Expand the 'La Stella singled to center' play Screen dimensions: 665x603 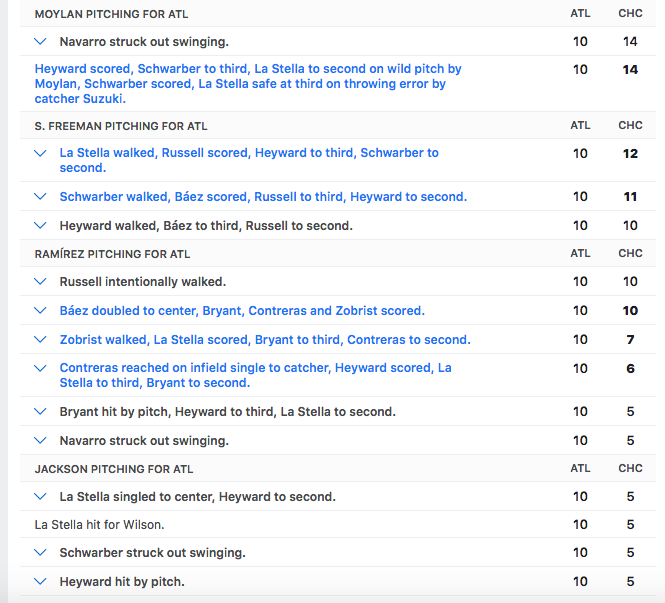coord(41,497)
